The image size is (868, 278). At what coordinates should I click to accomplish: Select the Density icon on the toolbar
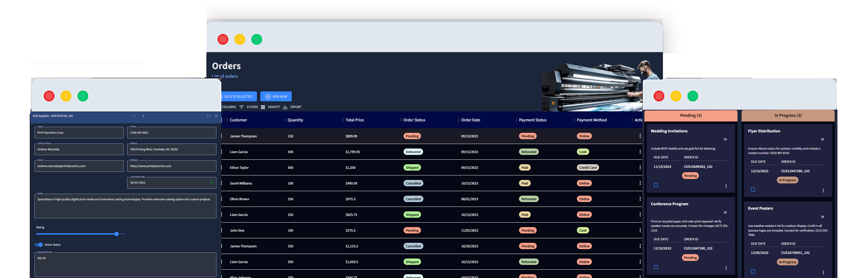(x=263, y=107)
